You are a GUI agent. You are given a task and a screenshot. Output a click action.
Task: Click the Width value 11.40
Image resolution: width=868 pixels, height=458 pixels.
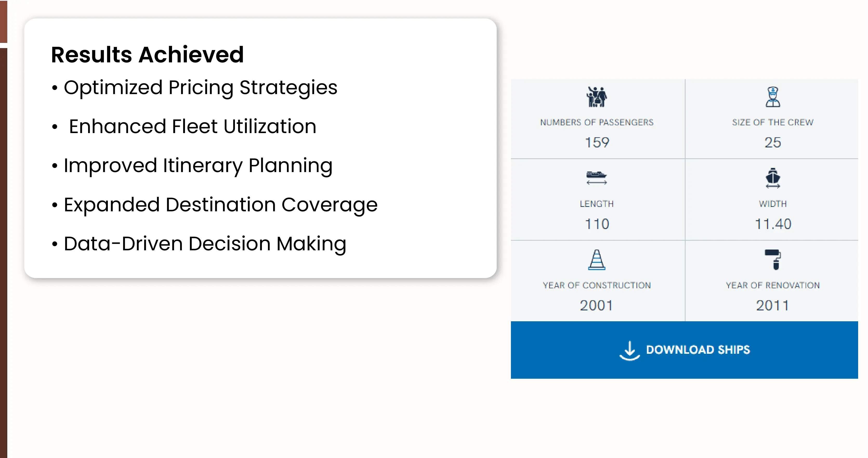(772, 224)
